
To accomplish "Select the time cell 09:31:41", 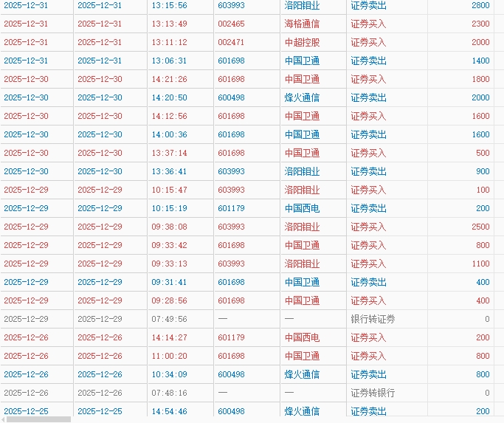I will 170,282.
